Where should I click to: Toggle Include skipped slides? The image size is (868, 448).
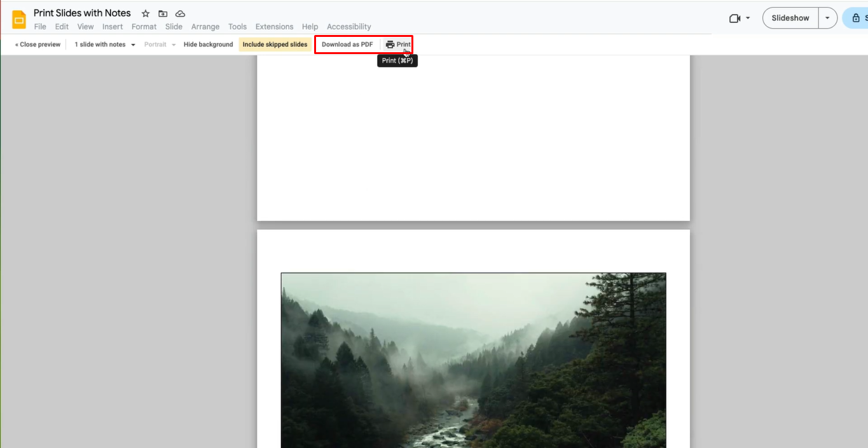[x=275, y=45]
